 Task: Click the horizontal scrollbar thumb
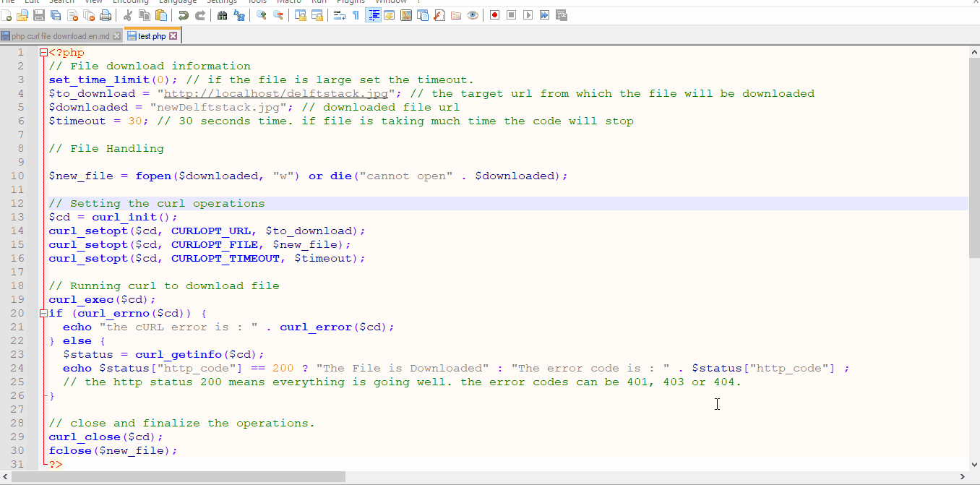[179, 477]
